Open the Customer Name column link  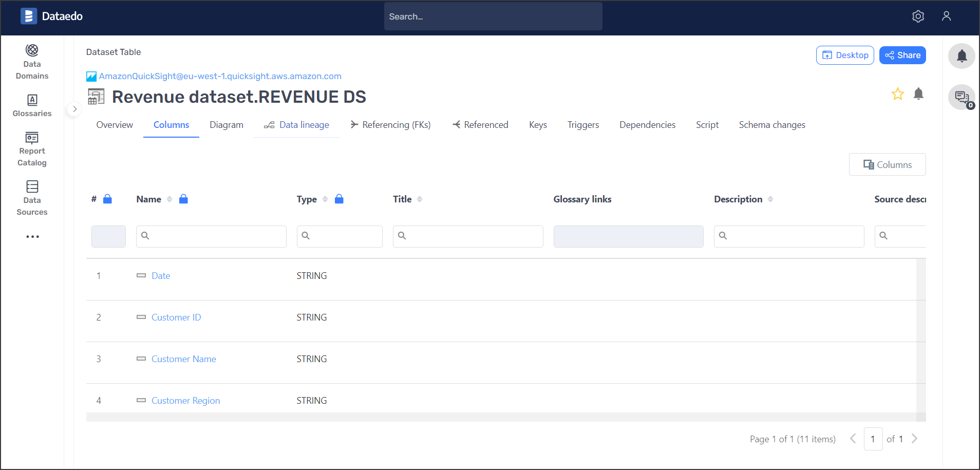click(x=184, y=359)
